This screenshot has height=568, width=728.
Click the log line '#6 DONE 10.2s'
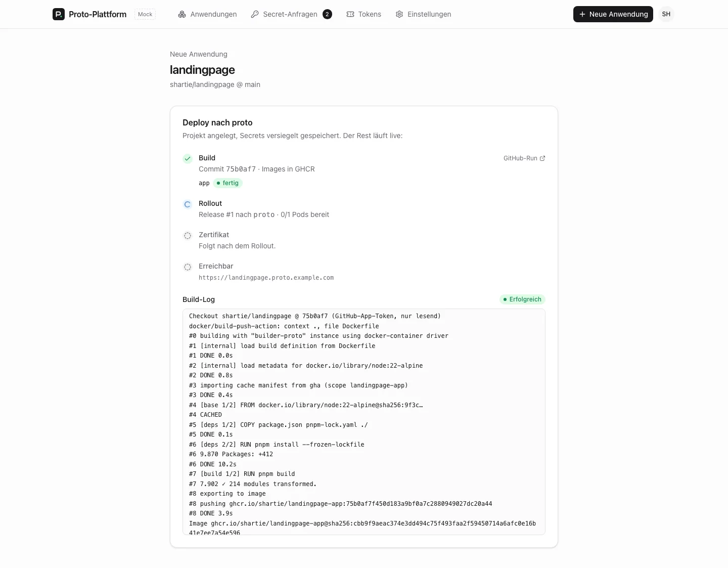tap(213, 464)
